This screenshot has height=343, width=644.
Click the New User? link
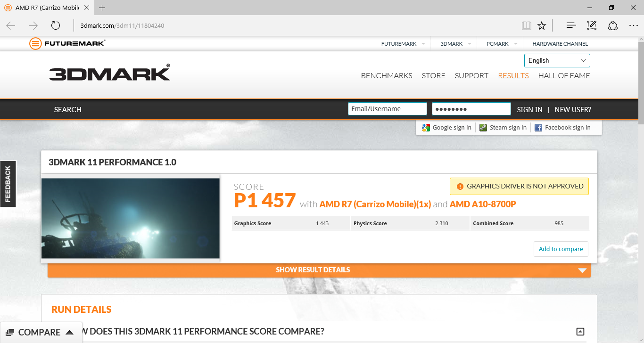[573, 109]
